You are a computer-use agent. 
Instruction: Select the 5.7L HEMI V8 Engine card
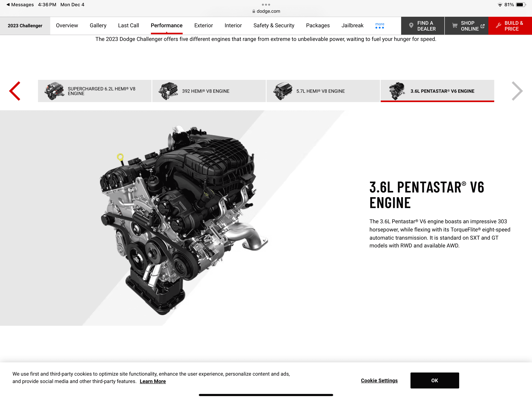tap(323, 91)
